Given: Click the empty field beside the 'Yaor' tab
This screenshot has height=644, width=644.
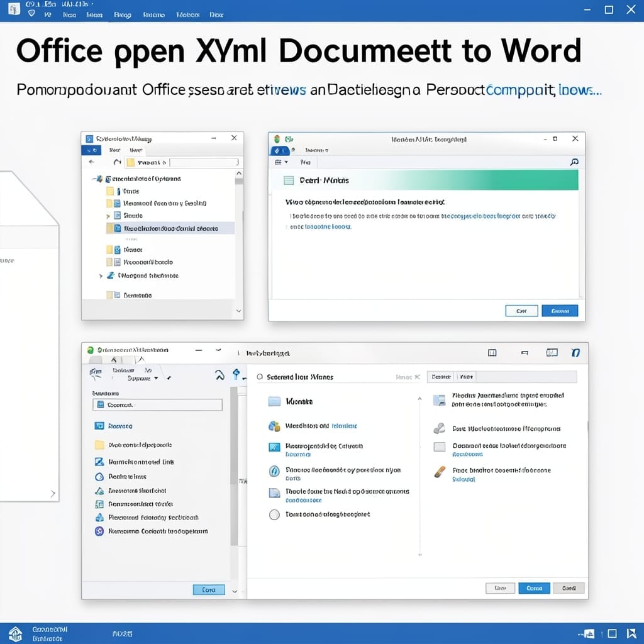Looking at the screenshot, I should (526, 377).
